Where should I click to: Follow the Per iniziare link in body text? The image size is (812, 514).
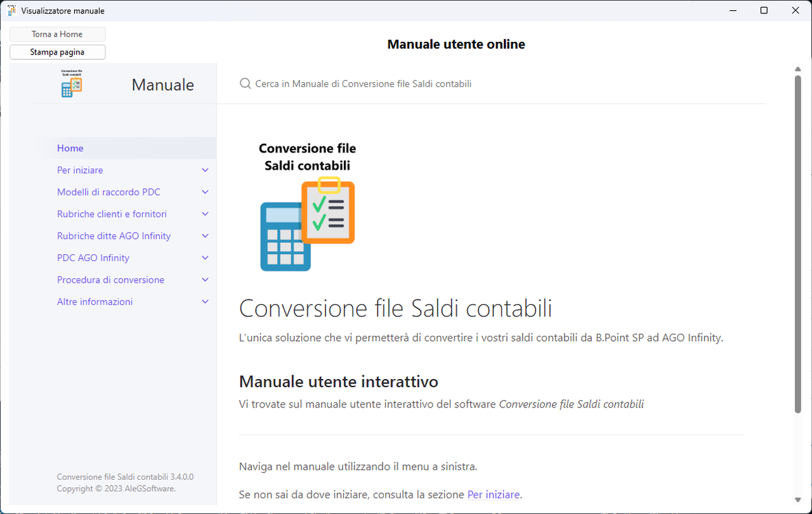coord(494,494)
